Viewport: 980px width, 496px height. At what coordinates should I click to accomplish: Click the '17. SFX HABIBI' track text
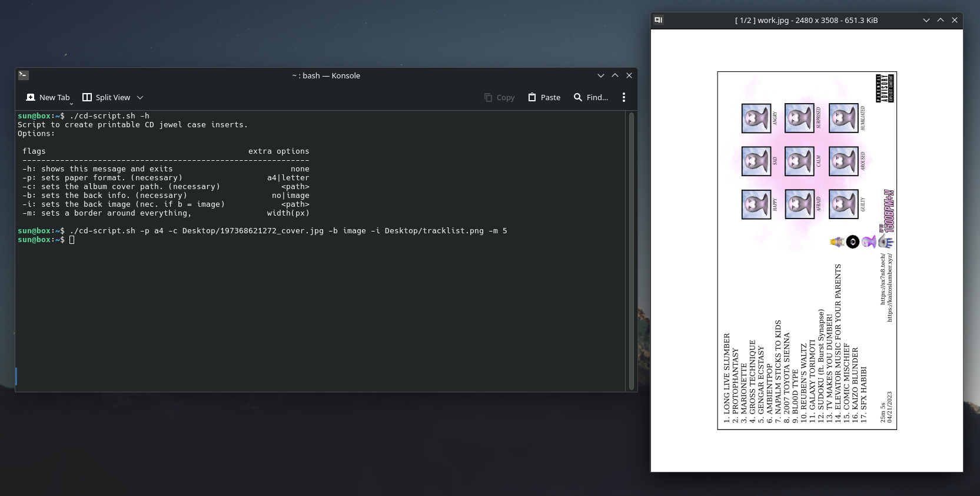tap(863, 395)
